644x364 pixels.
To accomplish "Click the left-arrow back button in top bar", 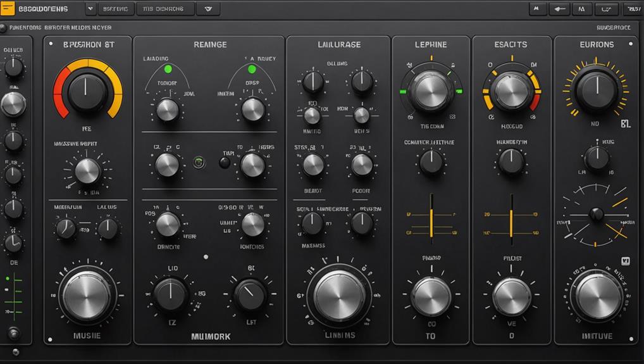I will click(x=559, y=8).
